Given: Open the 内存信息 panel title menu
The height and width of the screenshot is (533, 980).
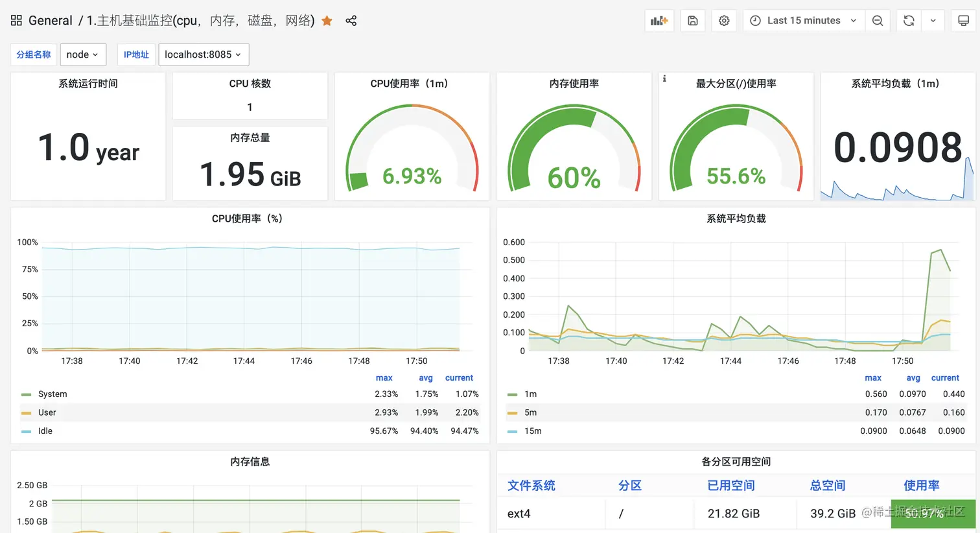Looking at the screenshot, I should click(x=250, y=462).
